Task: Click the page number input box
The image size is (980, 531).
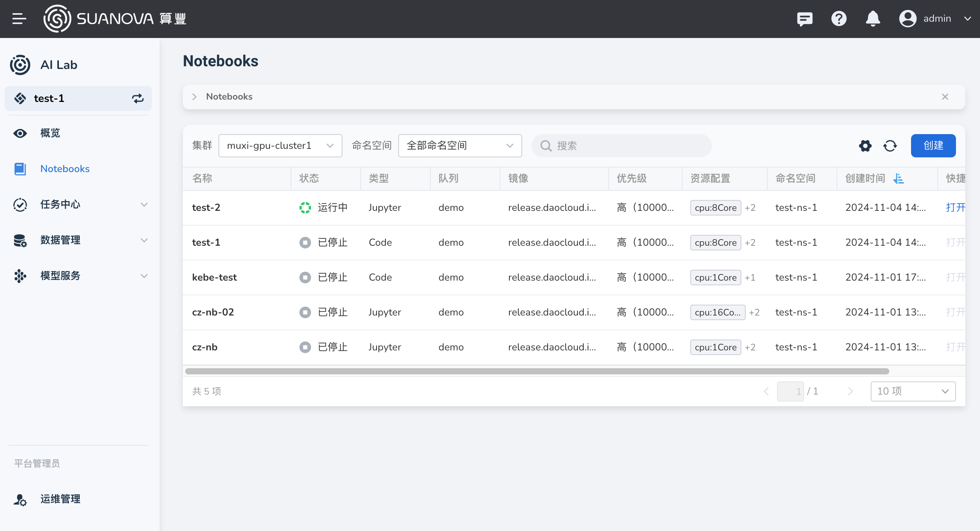Action: click(x=790, y=391)
